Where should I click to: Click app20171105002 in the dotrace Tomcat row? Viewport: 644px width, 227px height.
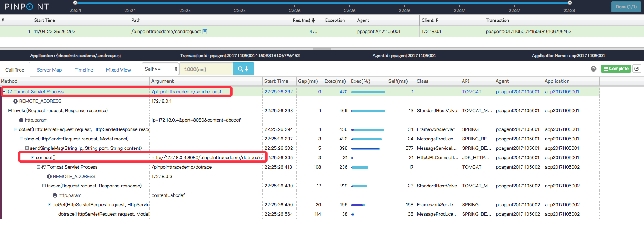tap(562, 167)
